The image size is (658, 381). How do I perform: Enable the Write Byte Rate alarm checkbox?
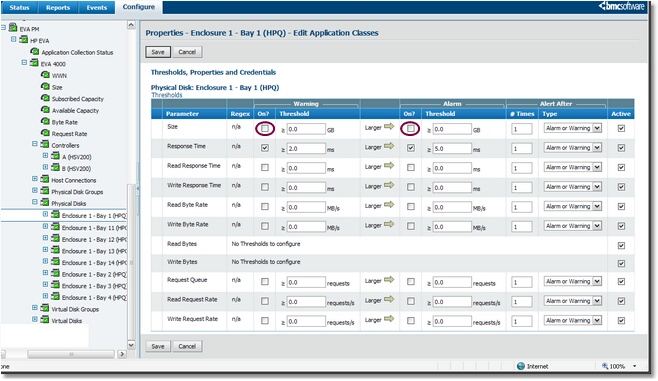tap(411, 226)
